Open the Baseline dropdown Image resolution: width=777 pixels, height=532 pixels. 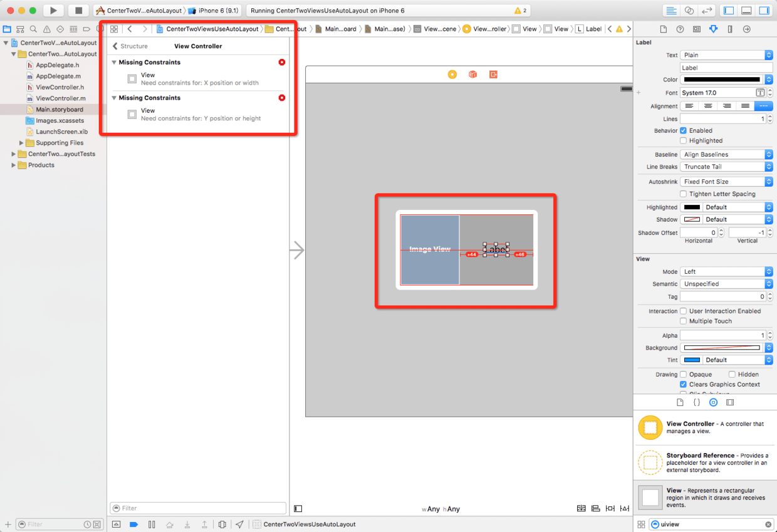pyautogui.click(x=726, y=155)
